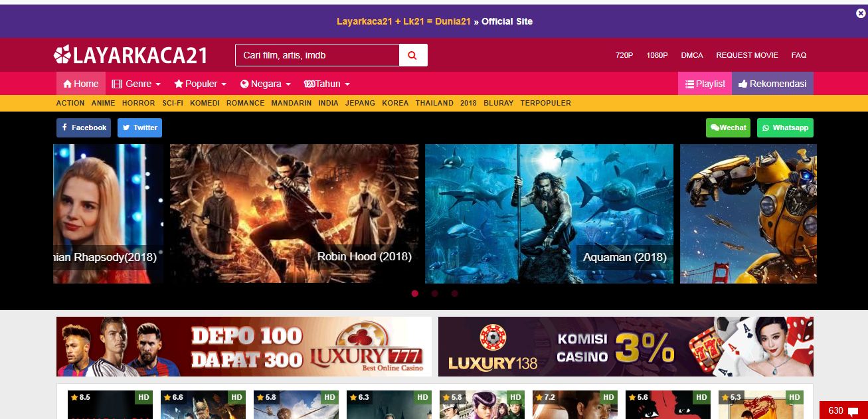Screen dimensions: 868x419
Task: Open the REQUEST MOVIE link
Action: coord(747,55)
